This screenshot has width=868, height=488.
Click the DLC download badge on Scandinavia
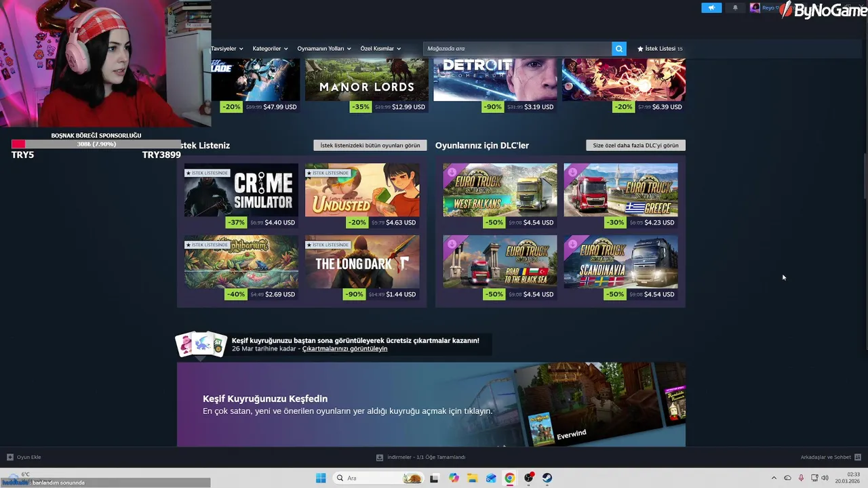coord(572,243)
